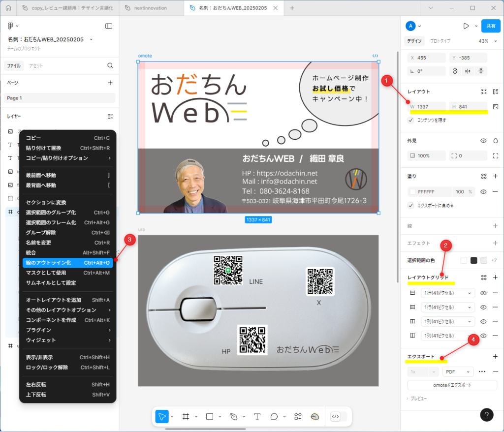Select the Frame tool in bottom toolbar
The width and height of the screenshot is (504, 432).
(186, 417)
